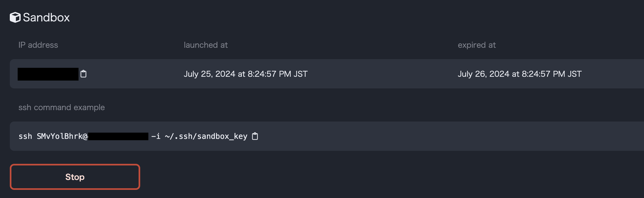Stop the running sandbox
The height and width of the screenshot is (198, 644).
coord(75,177)
